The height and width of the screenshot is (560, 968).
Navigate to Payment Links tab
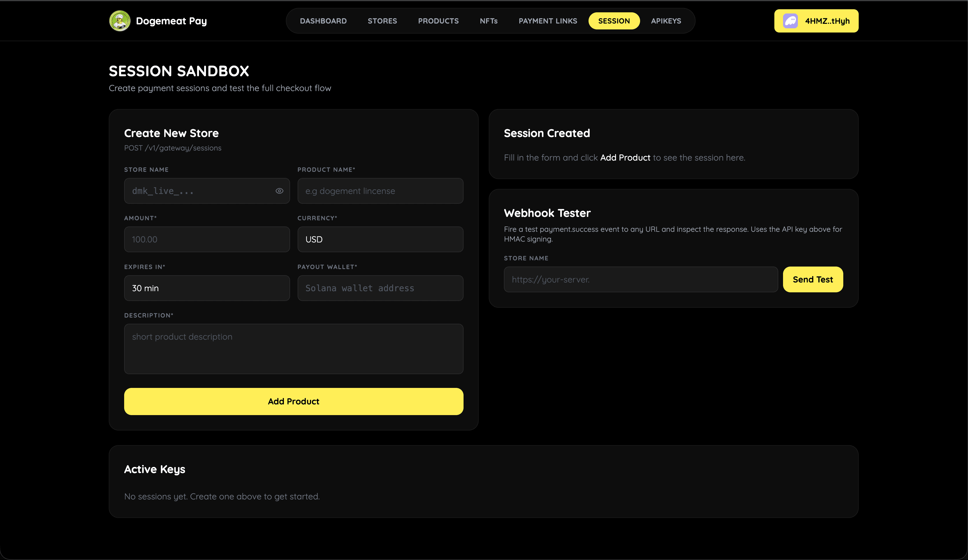point(548,21)
